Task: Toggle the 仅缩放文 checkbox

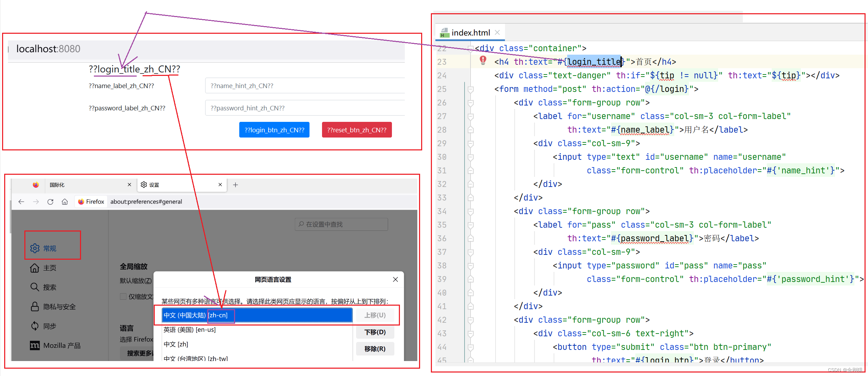Action: tap(123, 296)
